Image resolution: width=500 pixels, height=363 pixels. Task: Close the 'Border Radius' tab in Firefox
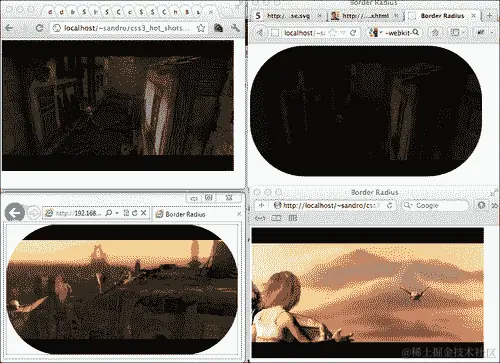pyautogui.click(x=473, y=16)
